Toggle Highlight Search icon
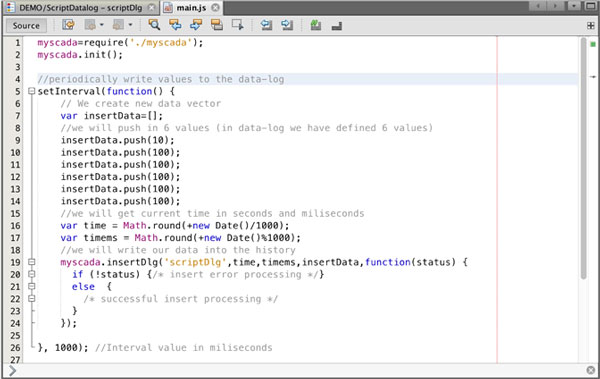The image size is (600, 379). point(217,25)
